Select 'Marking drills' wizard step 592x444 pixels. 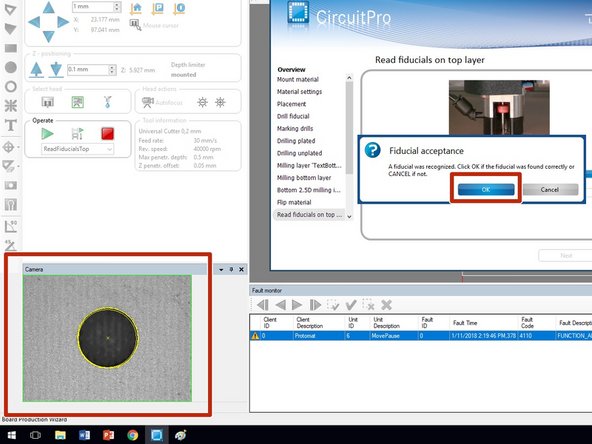coord(295,128)
